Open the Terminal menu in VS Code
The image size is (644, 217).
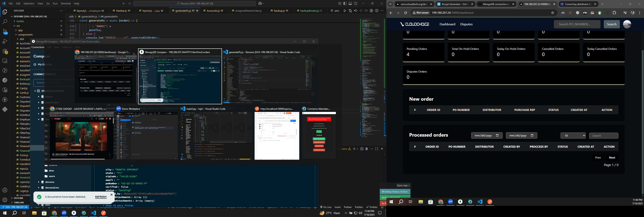pyautogui.click(x=65, y=3)
